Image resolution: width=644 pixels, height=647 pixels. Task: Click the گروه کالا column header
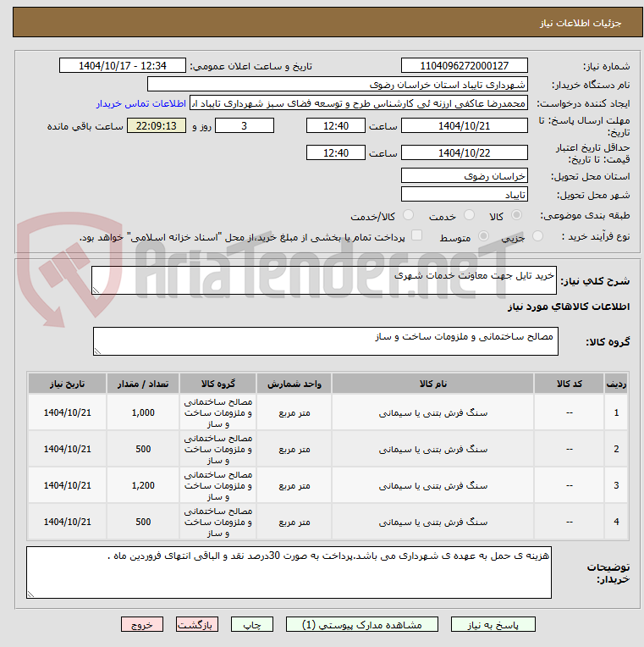pyautogui.click(x=217, y=384)
